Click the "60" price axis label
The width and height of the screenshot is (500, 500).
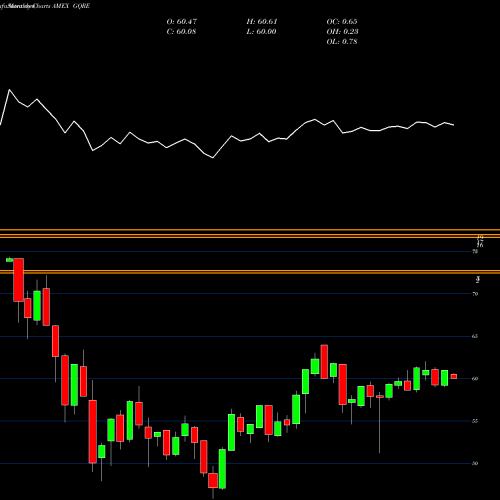click(x=475, y=379)
